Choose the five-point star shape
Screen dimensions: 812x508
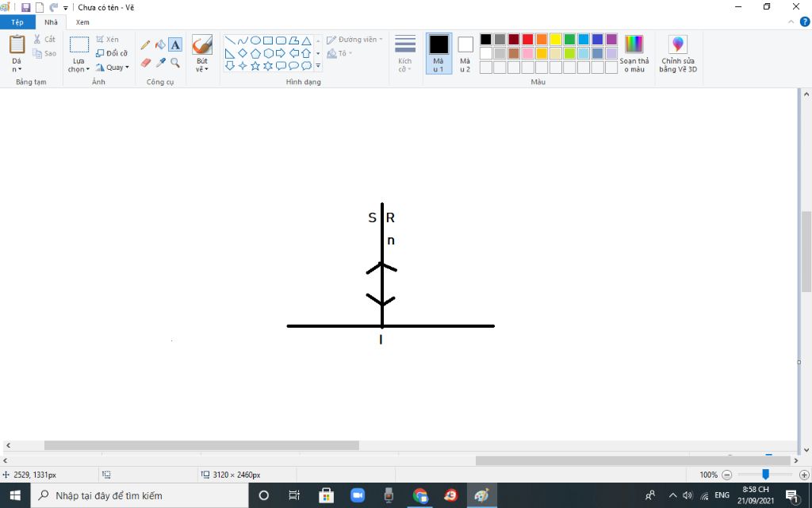coord(255,66)
